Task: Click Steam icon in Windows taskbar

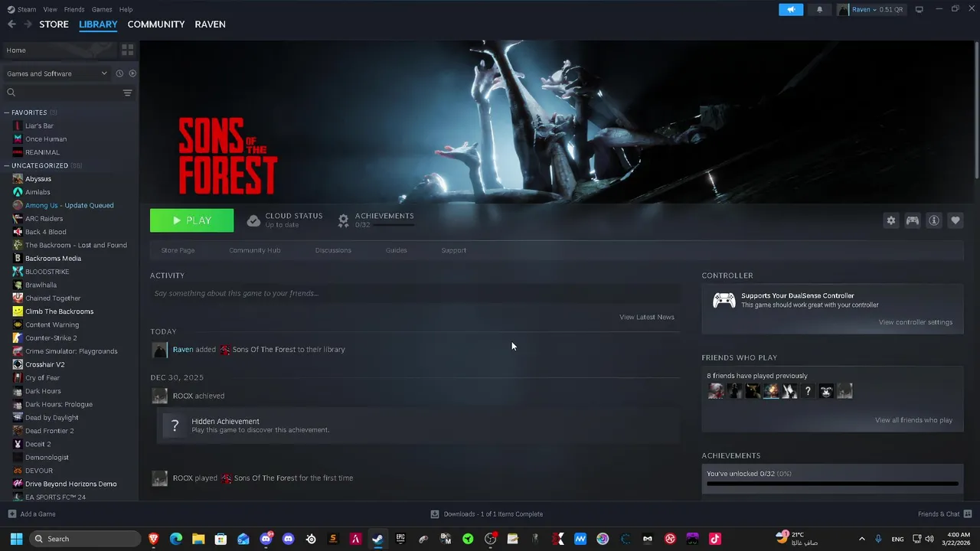Action: (x=377, y=539)
